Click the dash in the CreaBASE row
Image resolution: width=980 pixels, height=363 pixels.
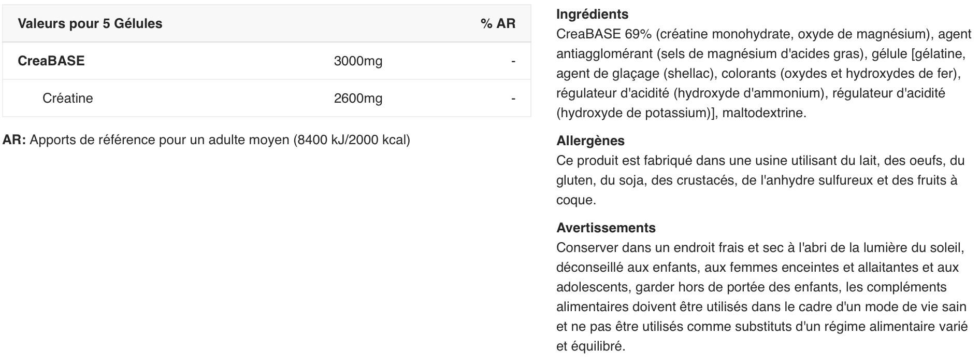[x=513, y=61]
